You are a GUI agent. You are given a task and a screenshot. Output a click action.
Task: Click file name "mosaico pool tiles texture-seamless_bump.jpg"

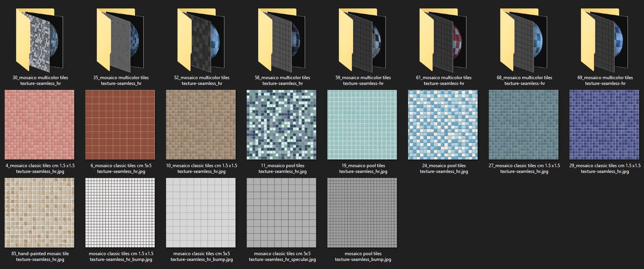coord(363,257)
